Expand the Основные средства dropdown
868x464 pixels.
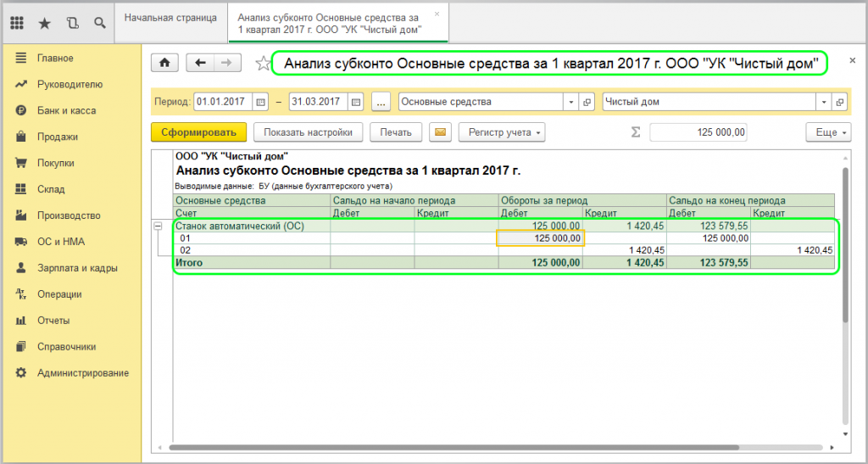coord(570,102)
